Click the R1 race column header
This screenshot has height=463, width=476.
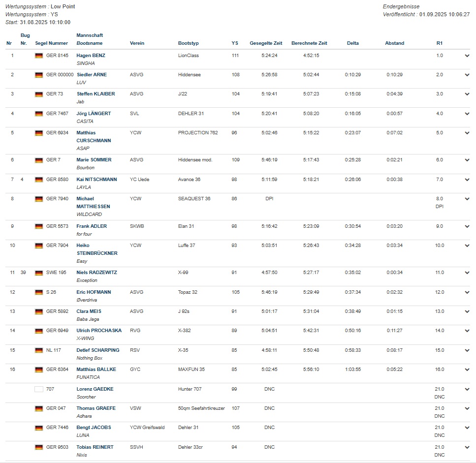pyautogui.click(x=439, y=43)
